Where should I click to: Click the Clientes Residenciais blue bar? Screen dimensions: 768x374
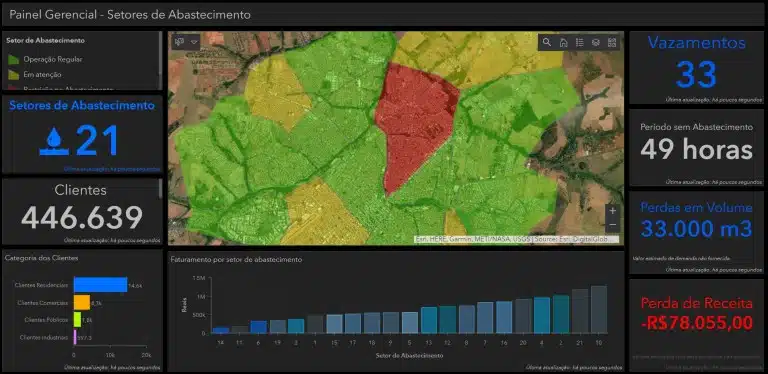[x=100, y=285]
